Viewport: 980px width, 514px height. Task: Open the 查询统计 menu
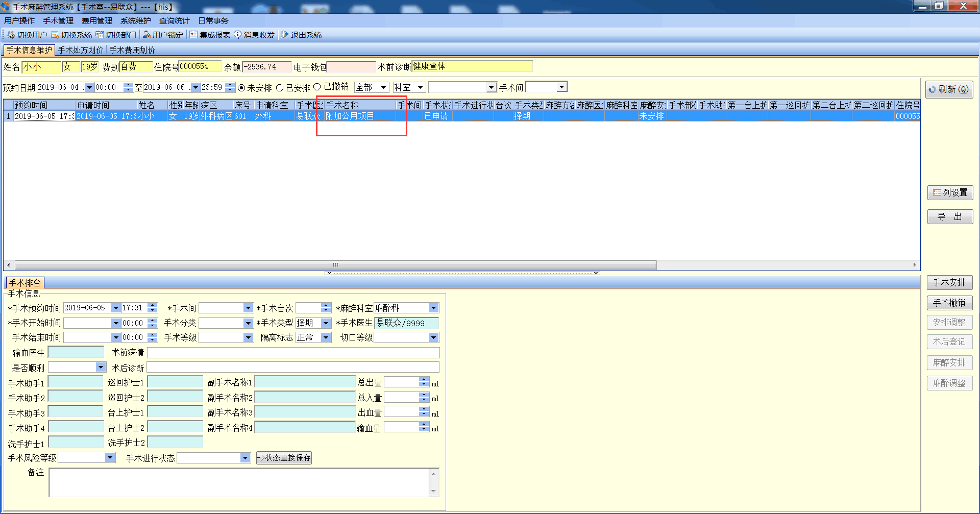pos(175,20)
